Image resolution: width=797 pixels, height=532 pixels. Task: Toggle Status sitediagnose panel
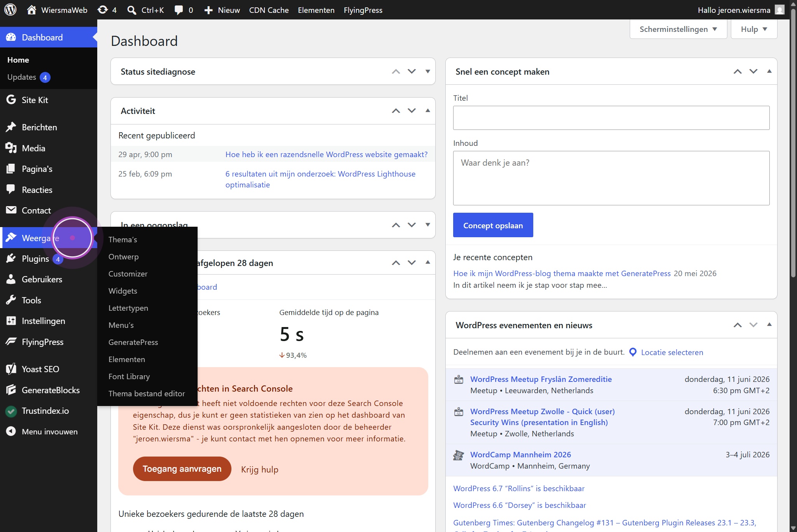click(427, 72)
